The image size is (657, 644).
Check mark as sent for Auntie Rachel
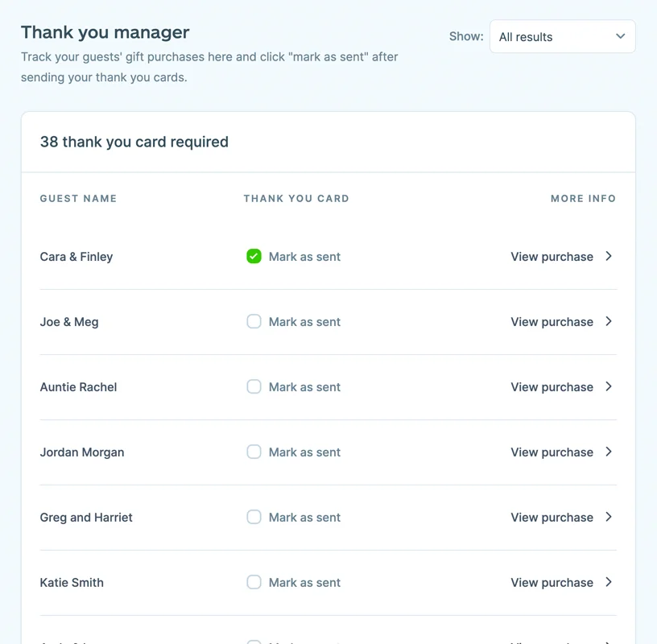click(254, 386)
